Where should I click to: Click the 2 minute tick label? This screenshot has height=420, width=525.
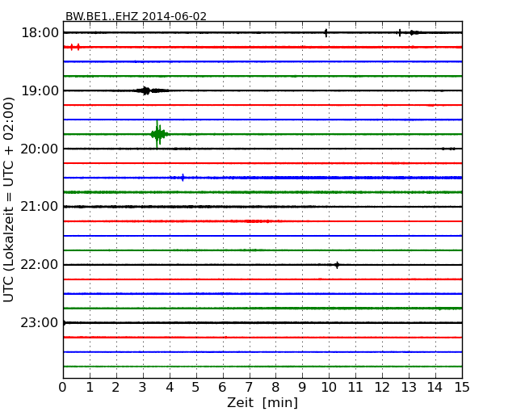116,387
